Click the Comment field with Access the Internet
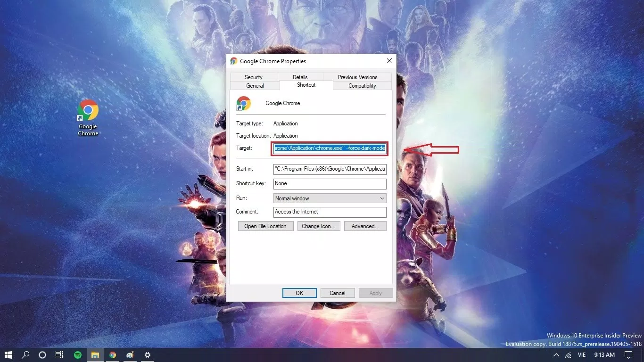The height and width of the screenshot is (362, 644). click(x=330, y=212)
